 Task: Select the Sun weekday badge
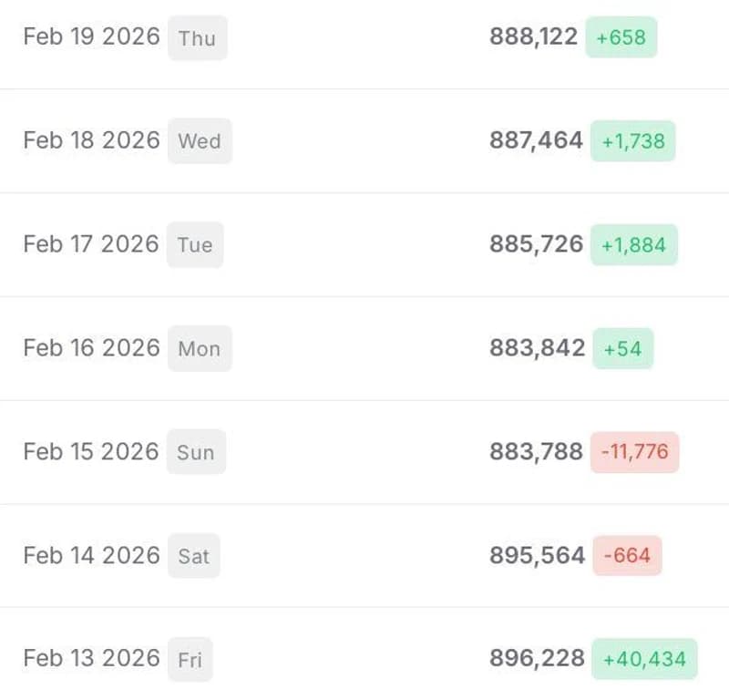(x=196, y=452)
